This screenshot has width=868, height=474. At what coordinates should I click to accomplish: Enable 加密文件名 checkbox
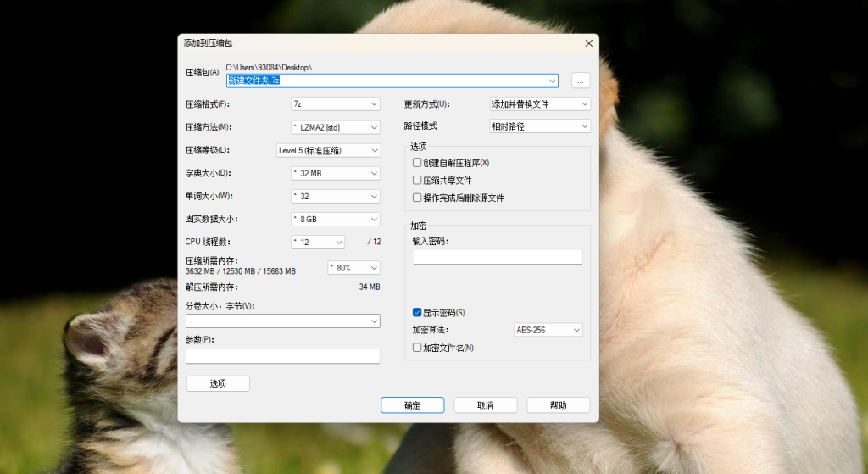coord(417,348)
